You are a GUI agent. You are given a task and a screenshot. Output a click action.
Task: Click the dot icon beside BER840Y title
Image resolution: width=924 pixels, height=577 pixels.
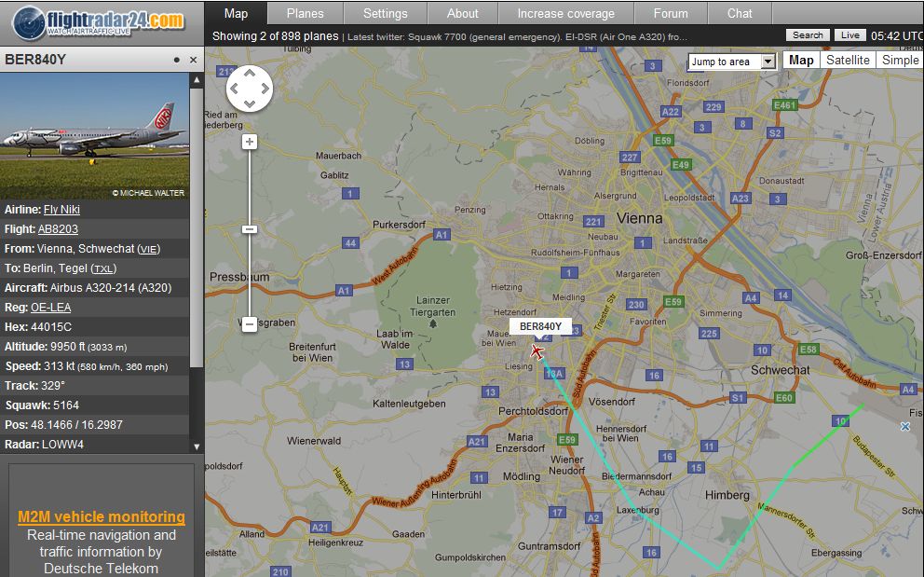point(177,60)
